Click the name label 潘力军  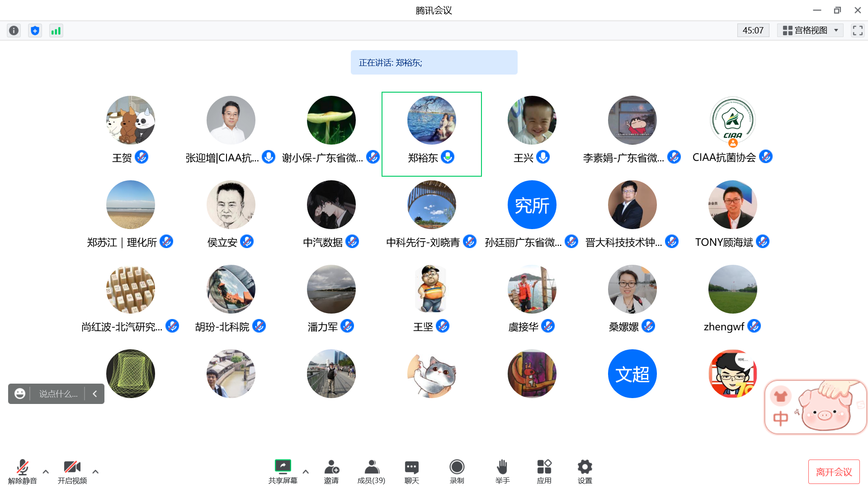click(x=323, y=327)
